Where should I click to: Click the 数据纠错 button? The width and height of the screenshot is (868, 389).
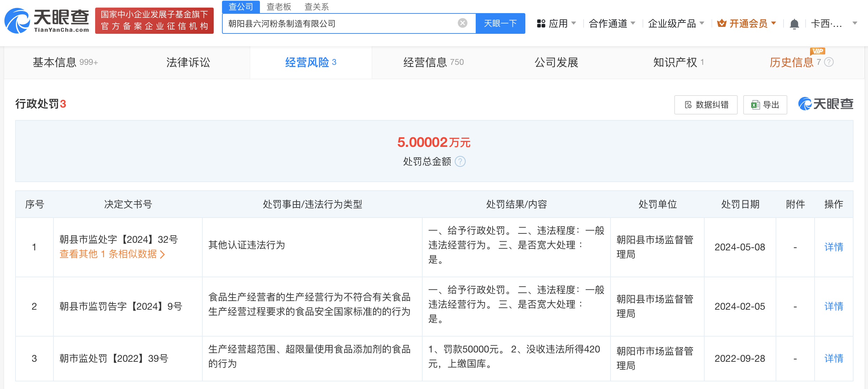706,105
